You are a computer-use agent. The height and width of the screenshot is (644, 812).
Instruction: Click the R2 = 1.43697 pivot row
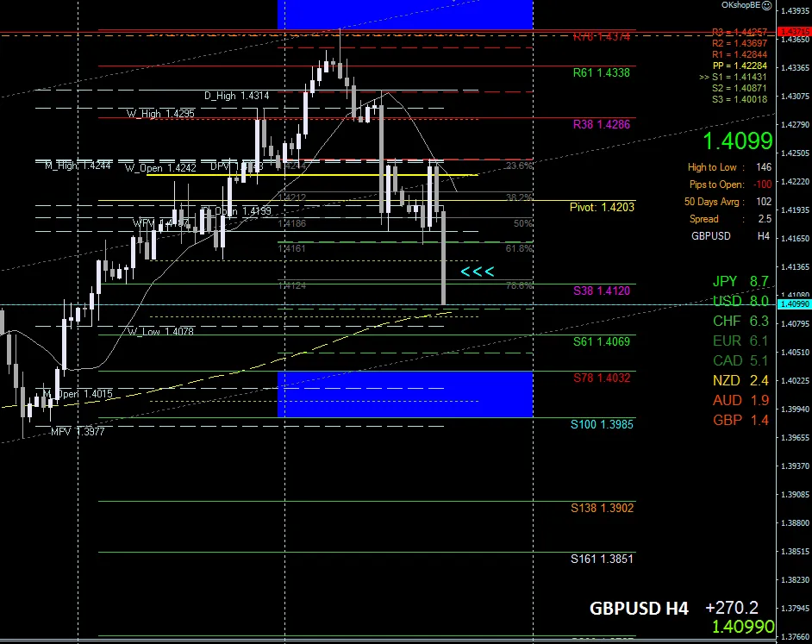coord(740,43)
